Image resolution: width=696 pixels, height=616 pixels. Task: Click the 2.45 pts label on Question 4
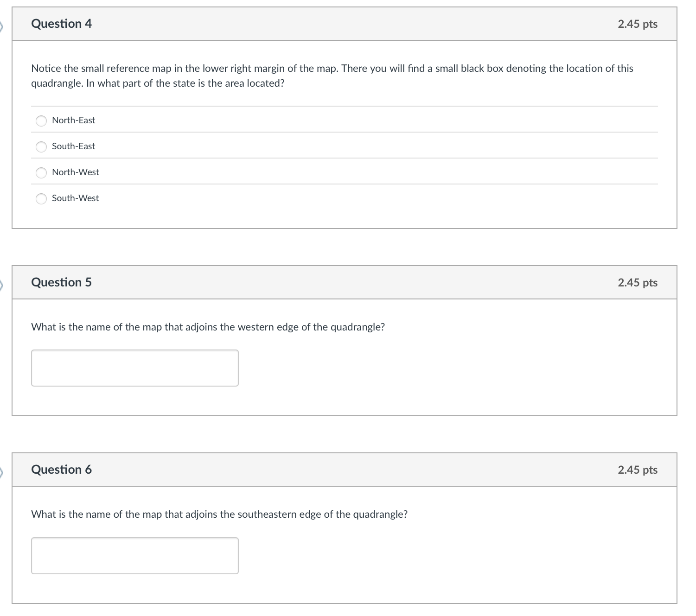tap(637, 24)
